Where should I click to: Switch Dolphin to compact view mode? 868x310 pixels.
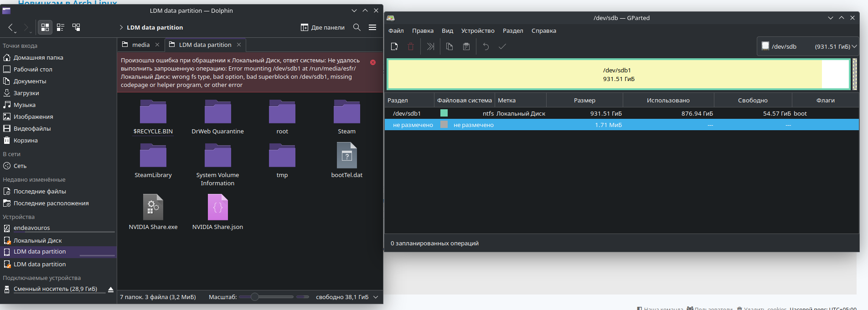tap(61, 27)
